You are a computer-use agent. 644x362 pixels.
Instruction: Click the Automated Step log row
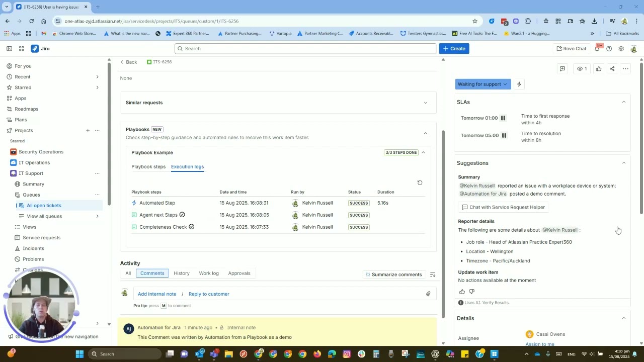[x=278, y=203]
